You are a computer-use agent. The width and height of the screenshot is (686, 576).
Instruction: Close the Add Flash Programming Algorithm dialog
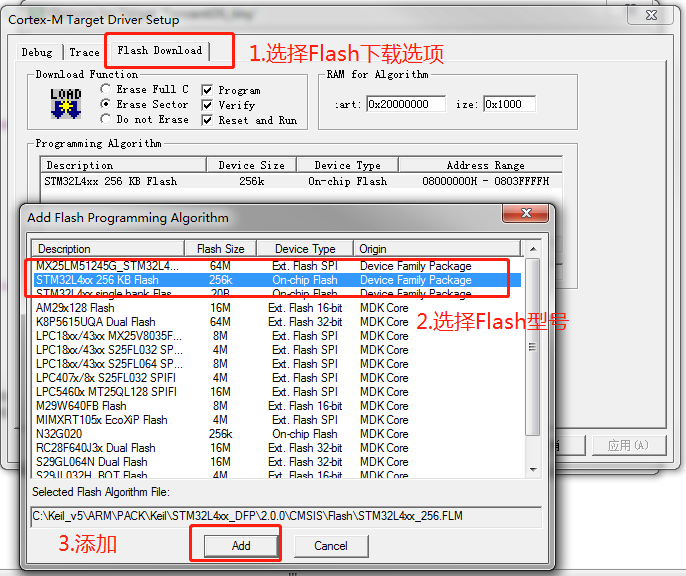tap(525, 213)
